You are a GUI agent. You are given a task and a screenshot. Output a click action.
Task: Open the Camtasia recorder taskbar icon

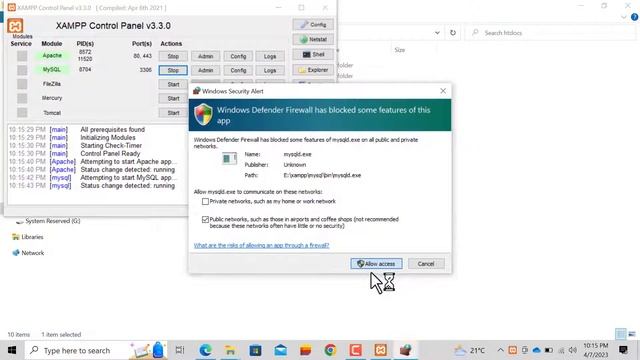point(355,350)
